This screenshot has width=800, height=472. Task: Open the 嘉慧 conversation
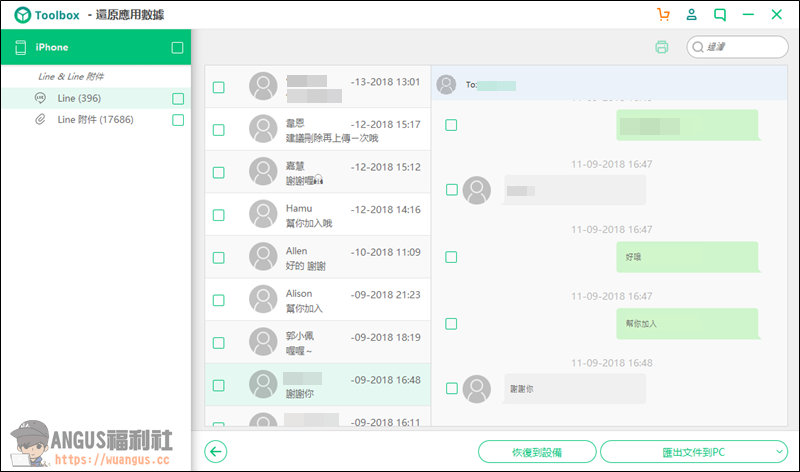coord(318,172)
